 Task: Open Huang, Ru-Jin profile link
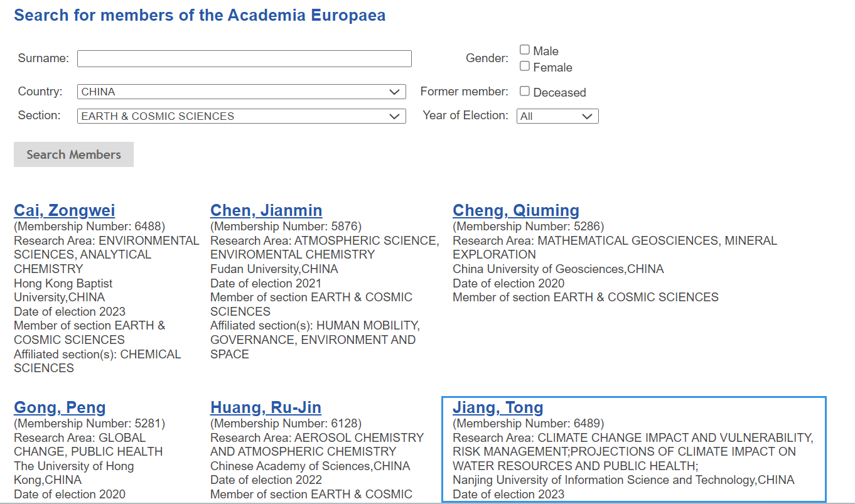pos(266,407)
